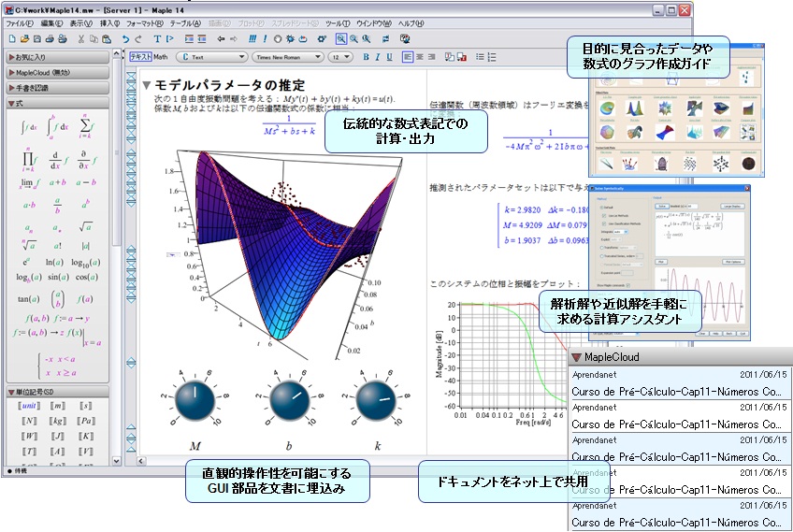Image resolution: width=793 pixels, height=532 pixels.
Task: Align text left in the format bar
Action: pos(408,57)
